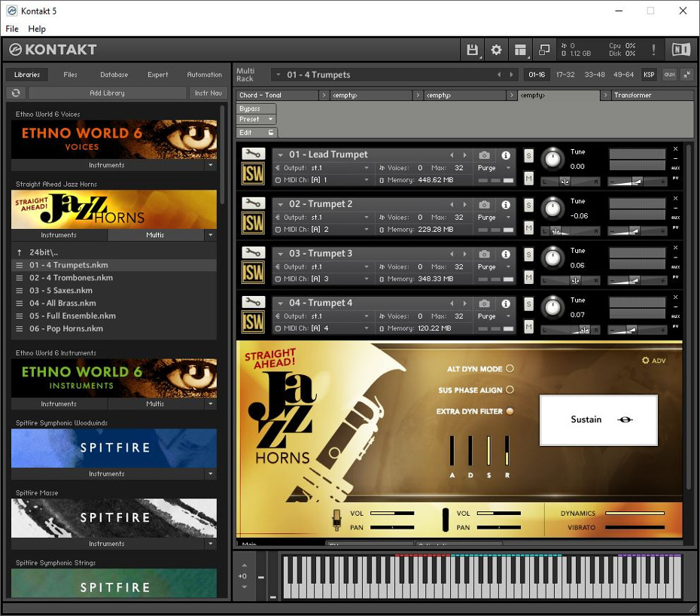
Task: Click info icon on 01 - Lead Trumpet
Action: tap(506, 155)
